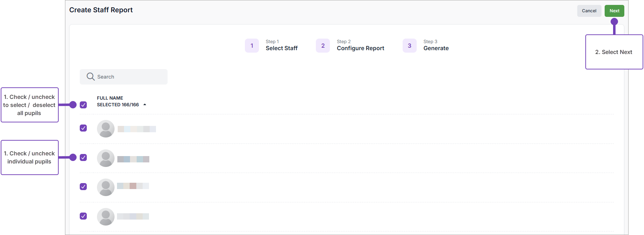Click the first staff member's avatar

click(x=106, y=129)
